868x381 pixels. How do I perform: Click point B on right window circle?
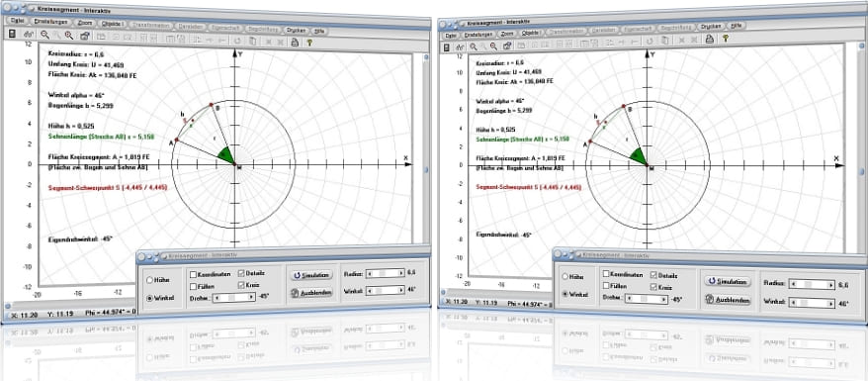pyautogui.click(x=623, y=105)
